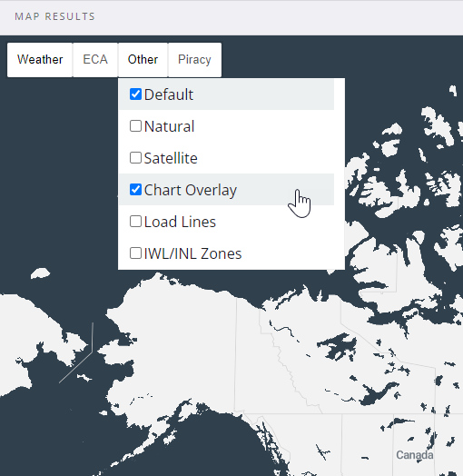Image resolution: width=463 pixels, height=476 pixels.
Task: Click the Canada label on the map
Action: [x=415, y=455]
